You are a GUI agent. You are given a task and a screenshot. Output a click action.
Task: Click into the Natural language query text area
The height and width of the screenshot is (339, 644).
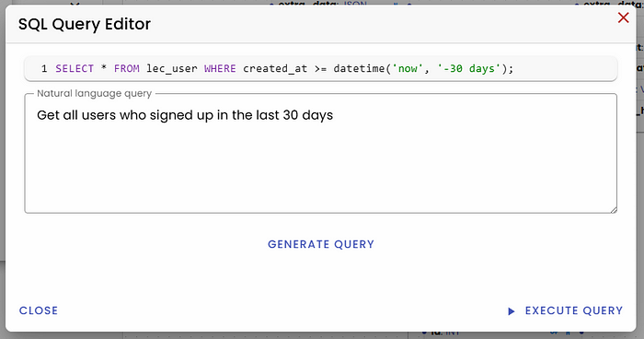321,154
